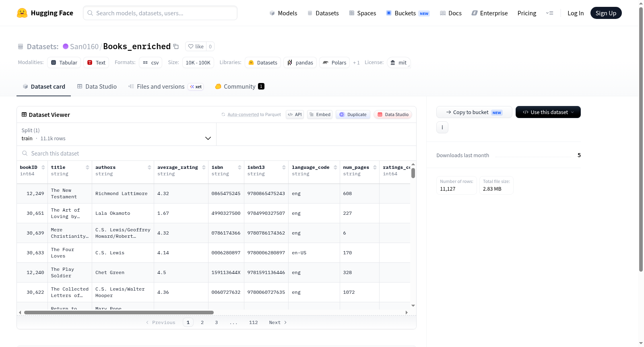This screenshot has width=644, height=347.
Task: Open the Community tab
Action: pyautogui.click(x=239, y=86)
